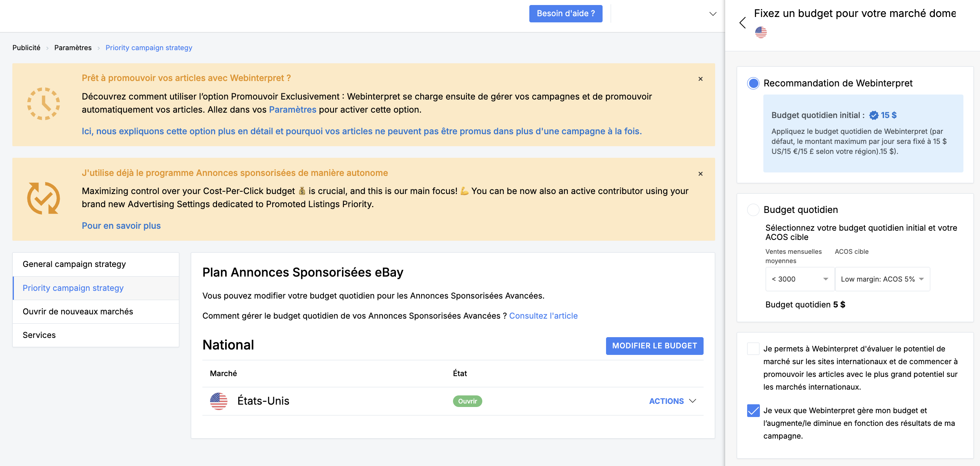Click the MODIFIER LE BUDGET button
The image size is (980, 466).
coord(654,346)
